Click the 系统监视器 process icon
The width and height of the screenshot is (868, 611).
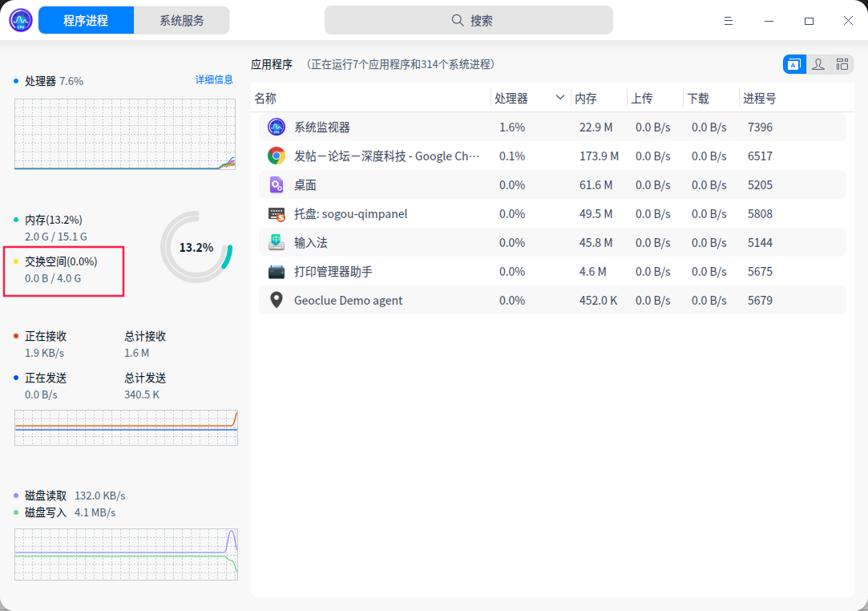click(x=277, y=127)
